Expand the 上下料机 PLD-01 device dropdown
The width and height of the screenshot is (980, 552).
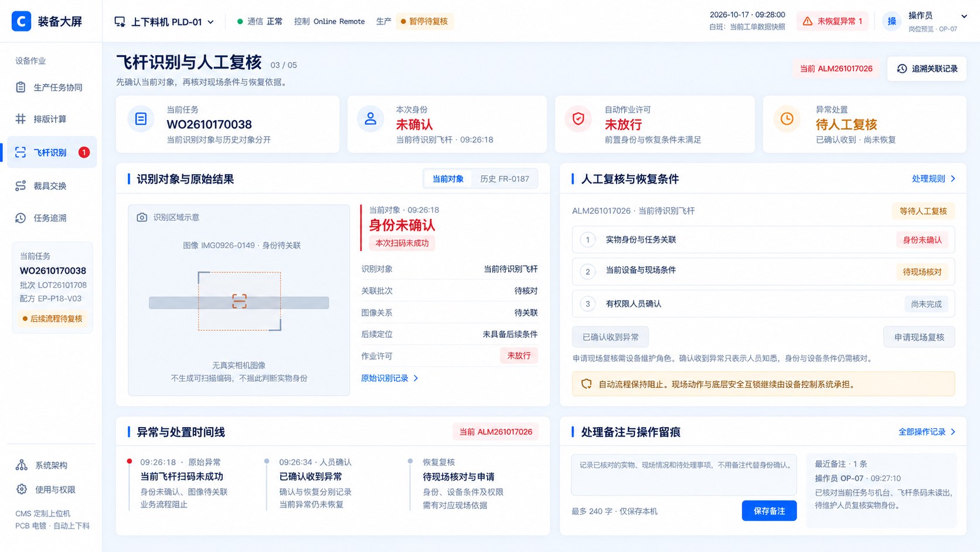tap(164, 22)
